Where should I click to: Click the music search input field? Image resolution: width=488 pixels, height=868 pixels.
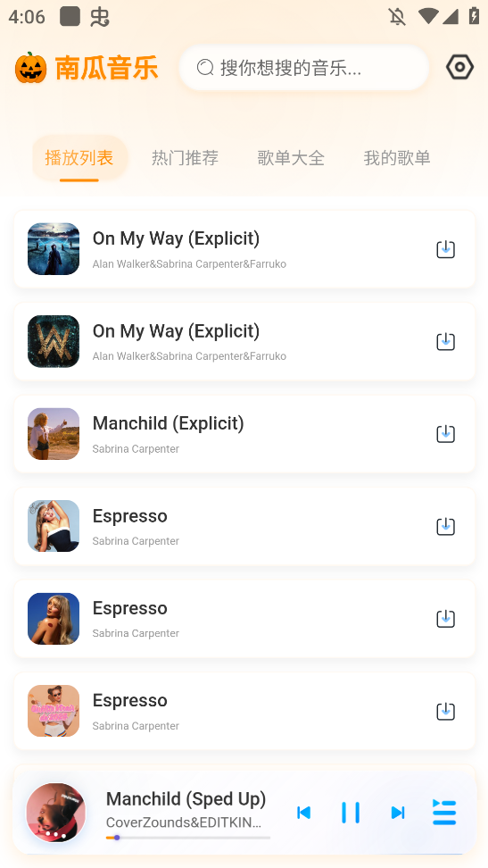pos(303,68)
